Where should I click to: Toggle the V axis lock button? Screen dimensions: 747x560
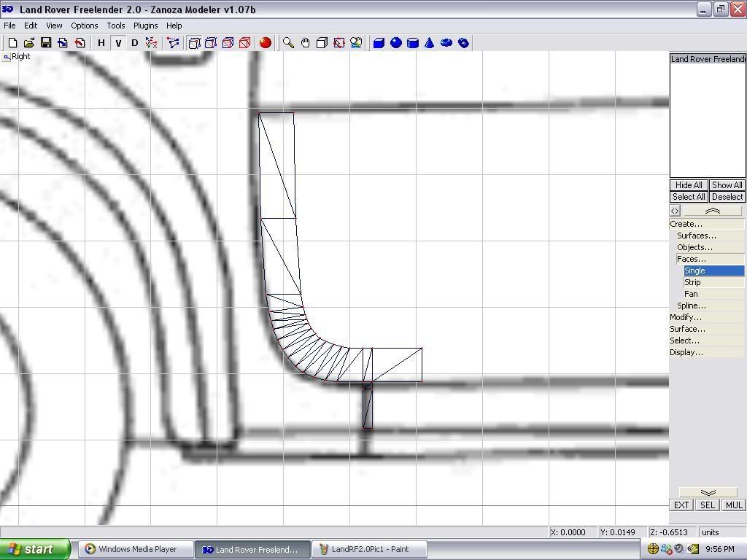[x=118, y=43]
